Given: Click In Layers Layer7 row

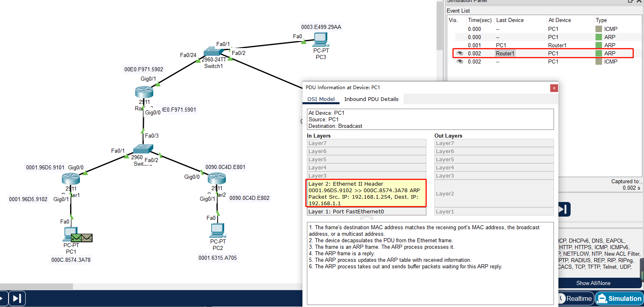Looking at the screenshot, I should click(366, 143).
